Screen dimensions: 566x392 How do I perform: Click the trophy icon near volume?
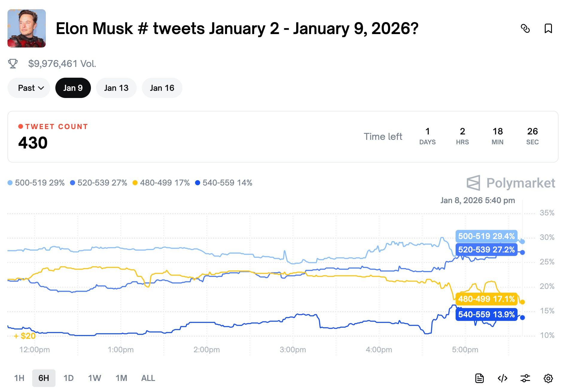pyautogui.click(x=13, y=64)
